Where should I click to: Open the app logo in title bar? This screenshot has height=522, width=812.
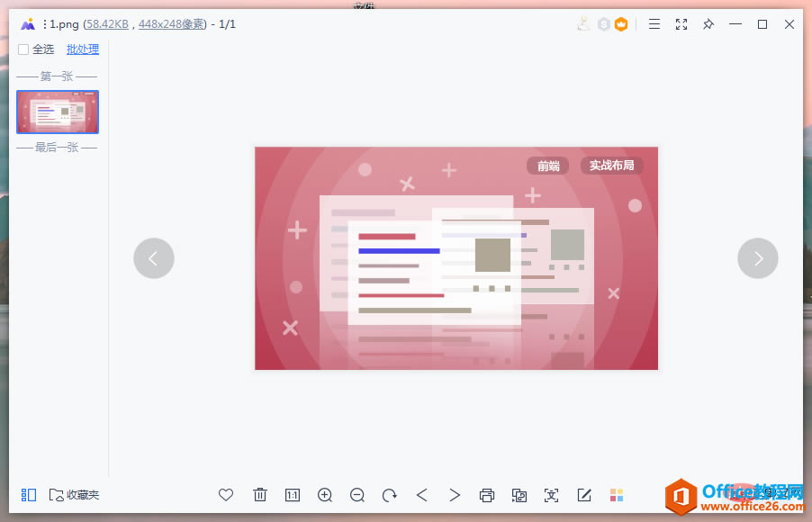28,23
